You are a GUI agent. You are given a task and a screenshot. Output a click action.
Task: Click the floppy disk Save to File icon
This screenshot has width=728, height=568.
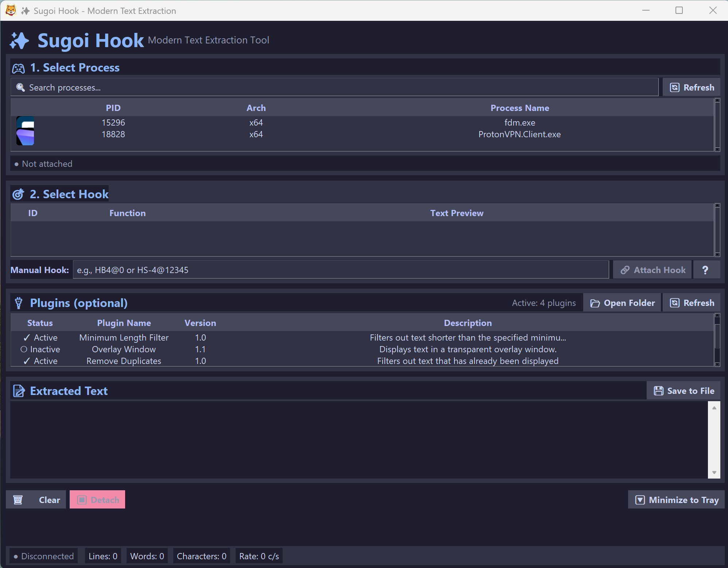click(658, 391)
